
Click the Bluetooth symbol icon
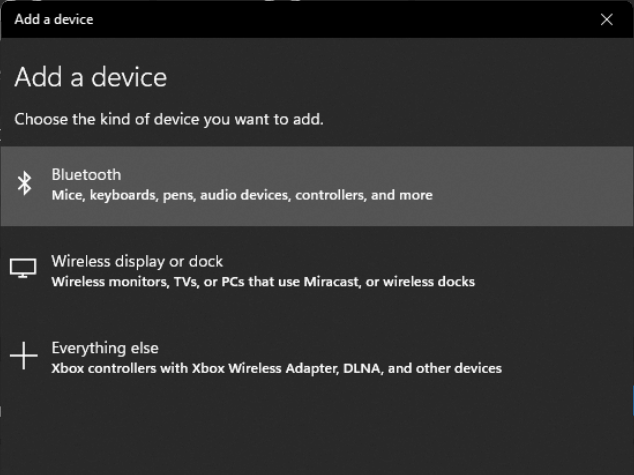point(24,184)
